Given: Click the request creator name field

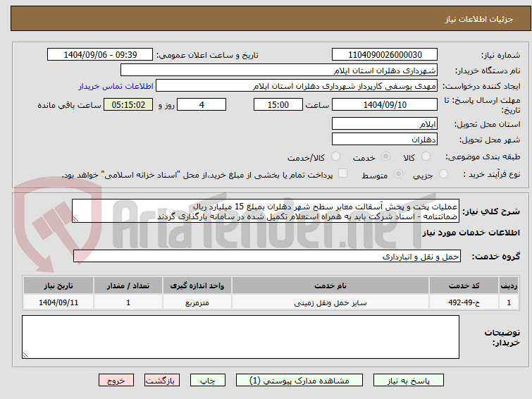Looking at the screenshot, I should (297, 86).
